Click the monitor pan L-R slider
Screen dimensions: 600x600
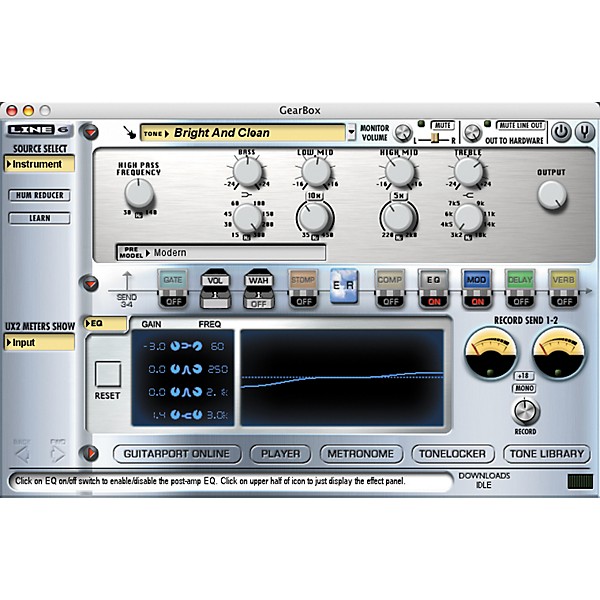click(x=435, y=139)
